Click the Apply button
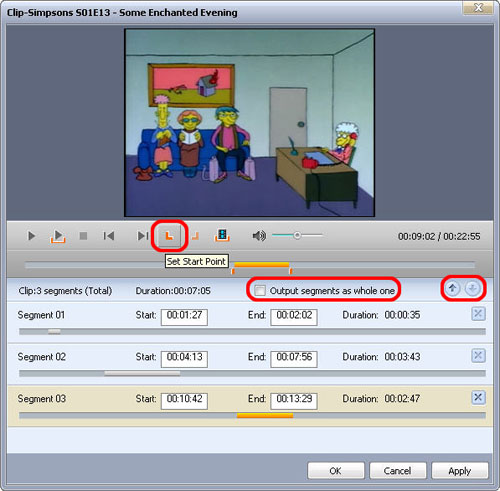The height and width of the screenshot is (491, 500). click(460, 471)
